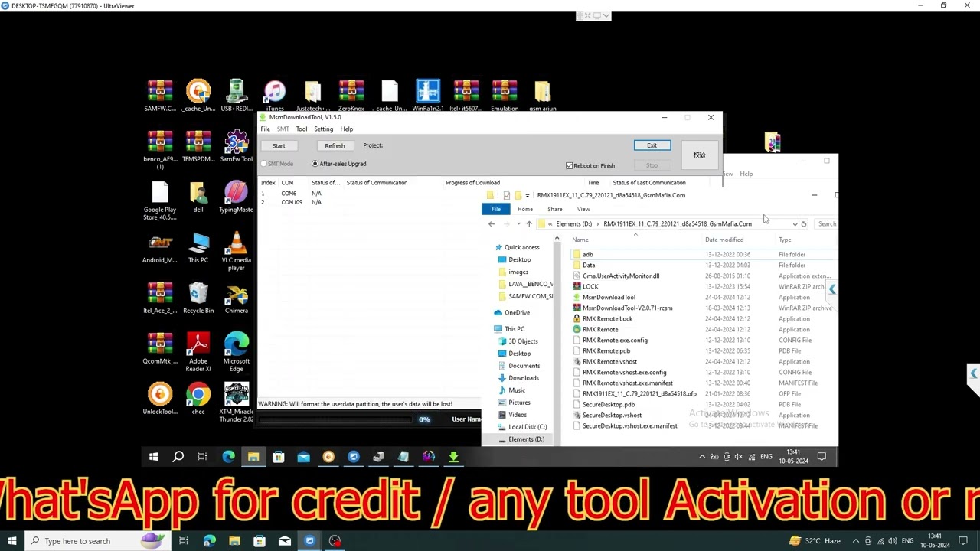Click remote taskbar search magnifier
The image size is (980, 551).
pyautogui.click(x=178, y=457)
